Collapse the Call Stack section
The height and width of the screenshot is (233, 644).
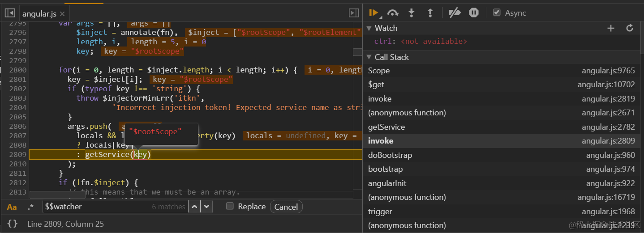coord(369,57)
